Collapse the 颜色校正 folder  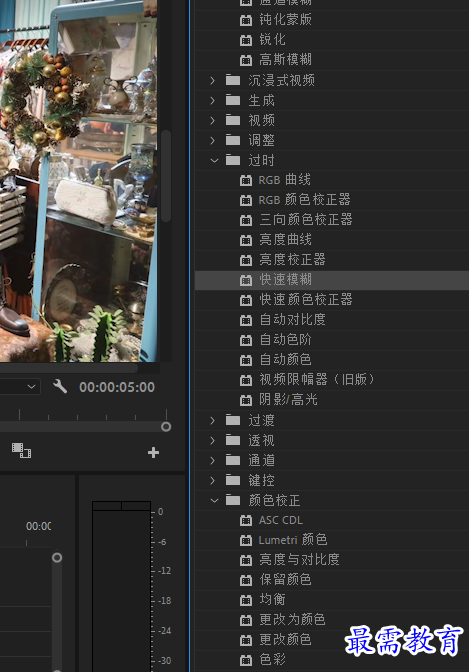coord(214,501)
